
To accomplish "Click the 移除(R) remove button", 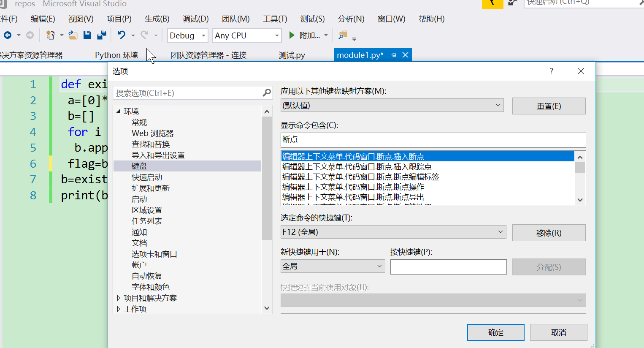I will point(549,233).
